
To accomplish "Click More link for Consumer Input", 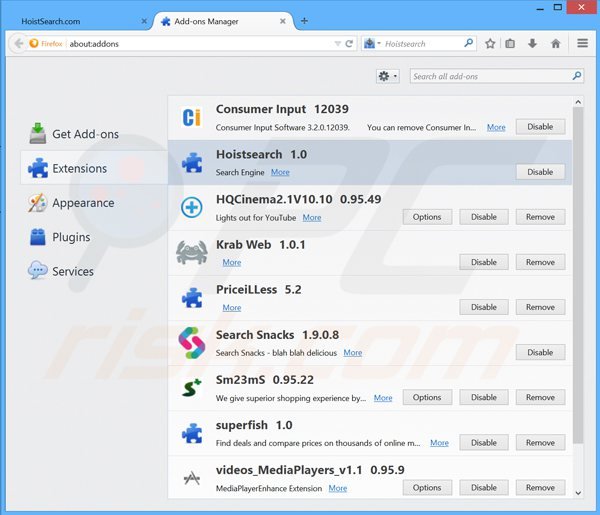I will pos(496,127).
